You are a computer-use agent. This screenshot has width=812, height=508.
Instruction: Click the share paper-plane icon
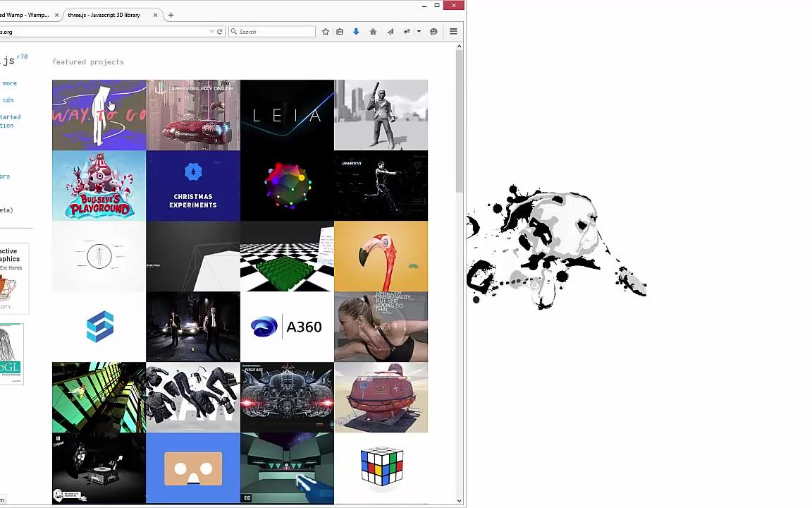[x=390, y=31]
